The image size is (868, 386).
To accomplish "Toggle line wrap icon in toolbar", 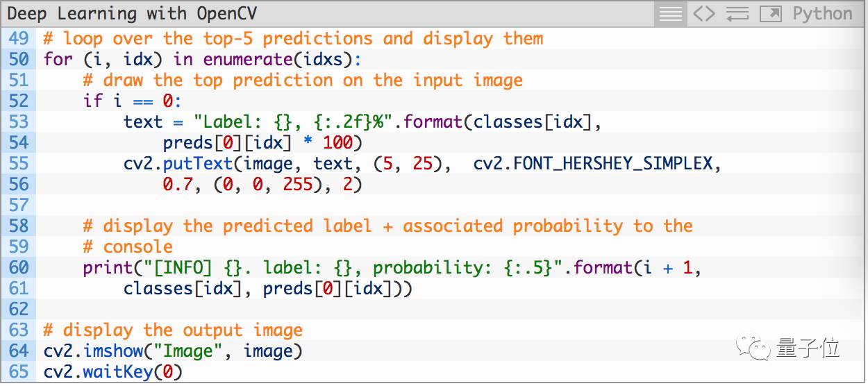I will 737,14.
